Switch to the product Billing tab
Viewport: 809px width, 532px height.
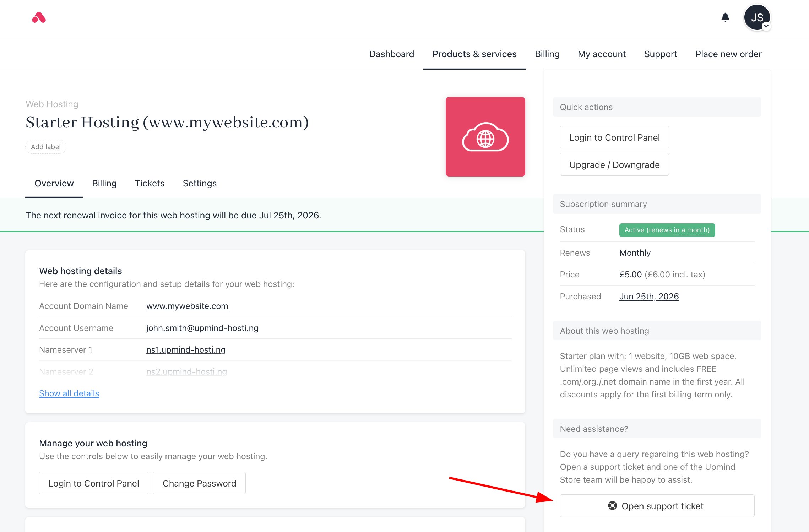click(104, 183)
